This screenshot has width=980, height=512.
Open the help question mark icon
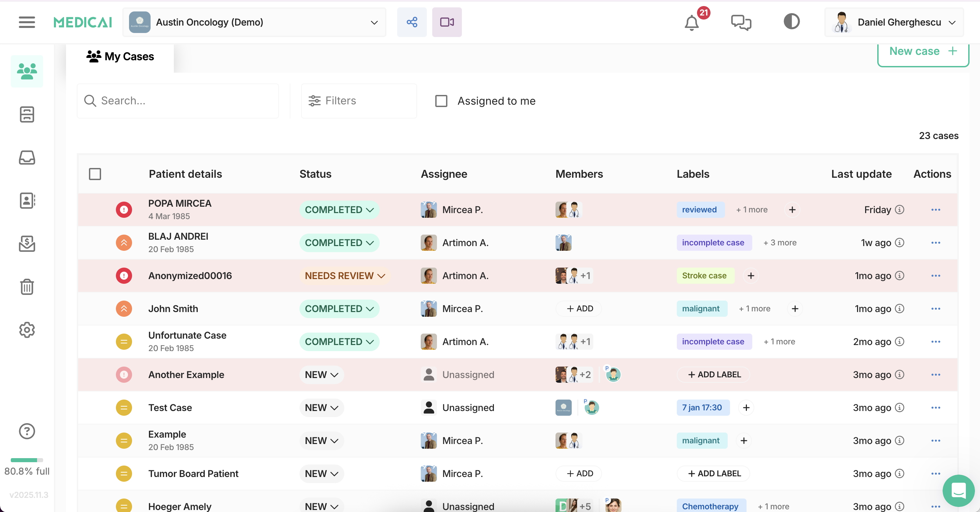pyautogui.click(x=27, y=431)
